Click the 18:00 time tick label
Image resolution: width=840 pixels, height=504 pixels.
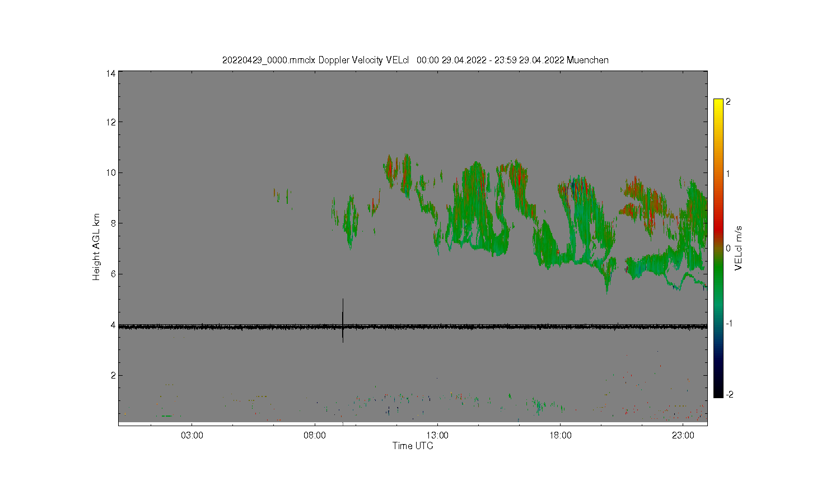(x=561, y=435)
